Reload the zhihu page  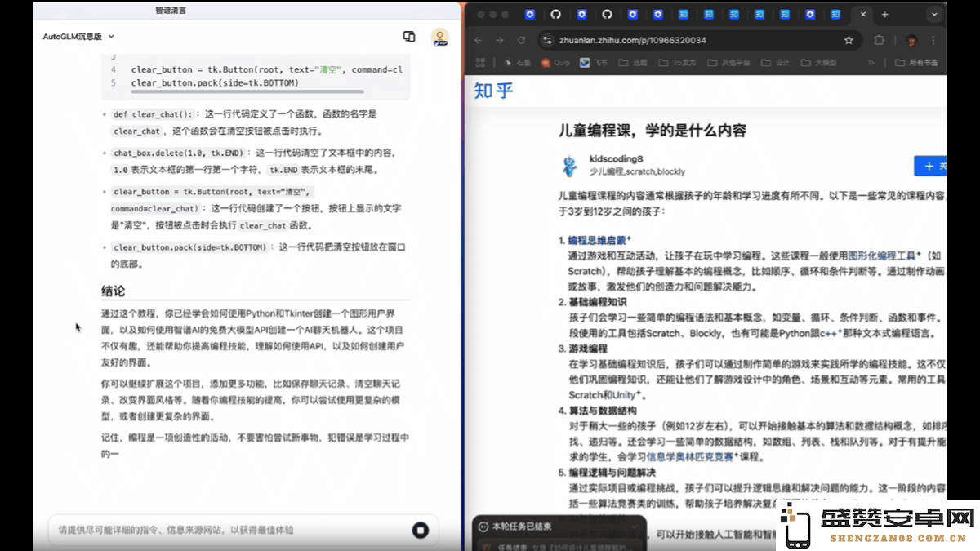tap(523, 40)
